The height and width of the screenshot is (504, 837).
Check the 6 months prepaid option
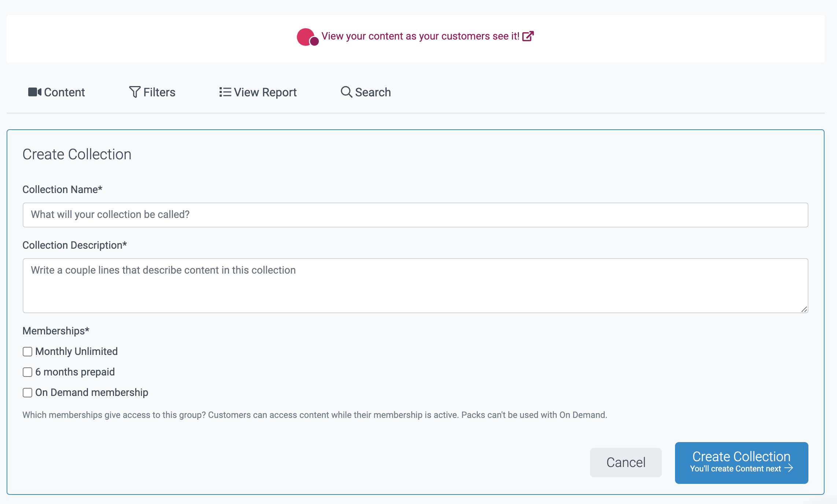27,372
